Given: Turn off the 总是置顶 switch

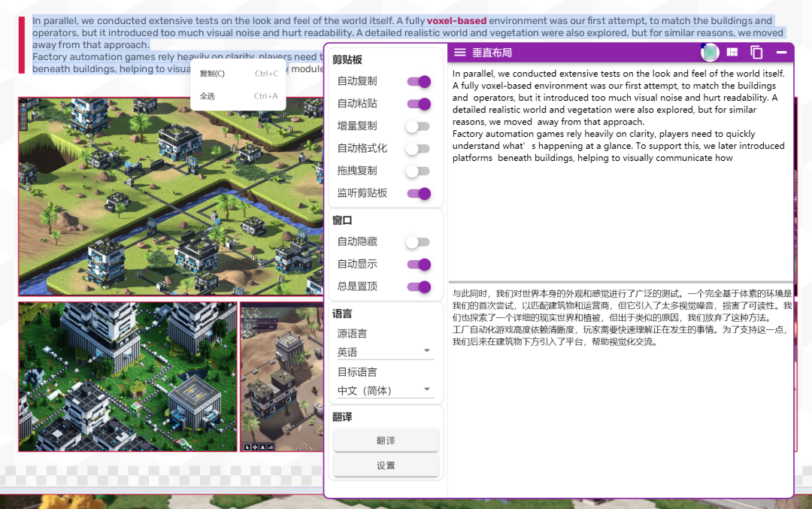Looking at the screenshot, I should (419, 286).
